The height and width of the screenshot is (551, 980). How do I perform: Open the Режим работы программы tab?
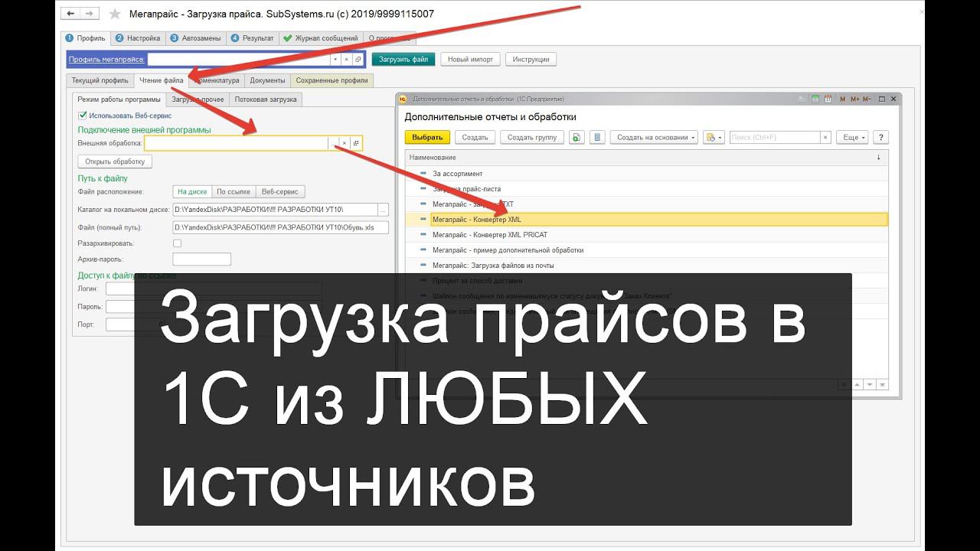point(119,99)
